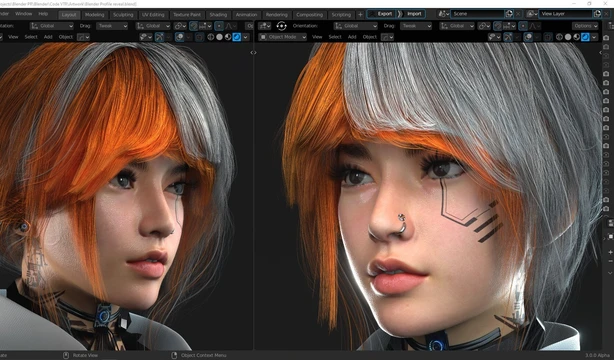Click '3.0.0 Alpha' version text in status bar
Image resolution: width=614 pixels, height=360 pixels.
click(598, 355)
